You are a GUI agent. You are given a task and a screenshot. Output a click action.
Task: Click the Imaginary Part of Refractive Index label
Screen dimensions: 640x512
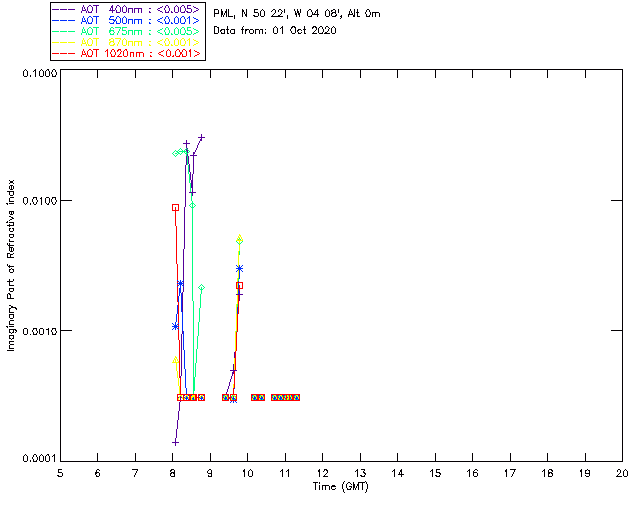(11, 265)
